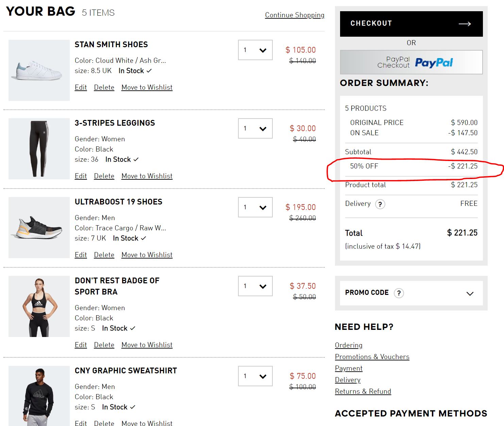Open quantity dropdown for 3-Stripes Leggings
The height and width of the screenshot is (426, 504).
[255, 128]
